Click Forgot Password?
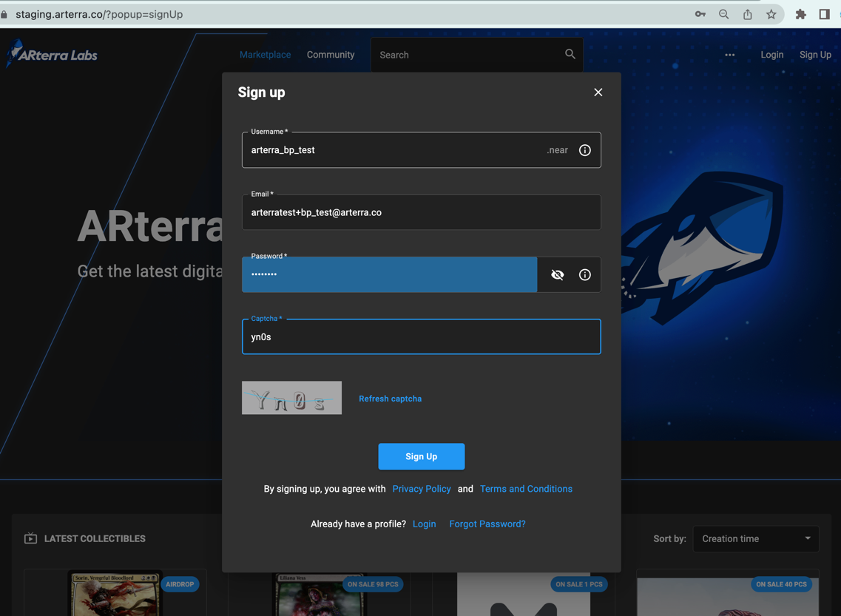841x616 pixels. pyautogui.click(x=487, y=524)
